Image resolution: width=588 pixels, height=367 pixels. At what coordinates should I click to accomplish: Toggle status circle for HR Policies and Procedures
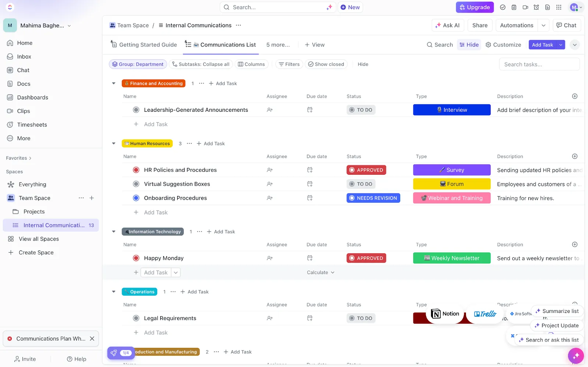pyautogui.click(x=136, y=170)
